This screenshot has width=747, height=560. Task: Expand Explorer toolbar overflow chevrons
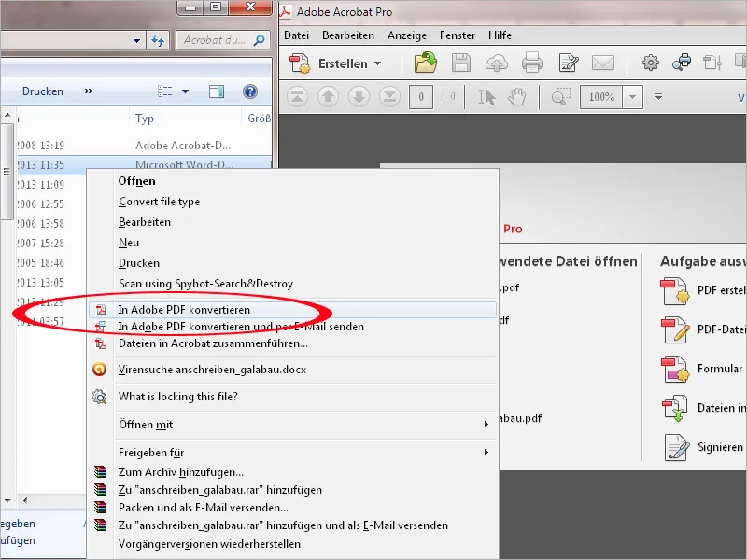[88, 91]
